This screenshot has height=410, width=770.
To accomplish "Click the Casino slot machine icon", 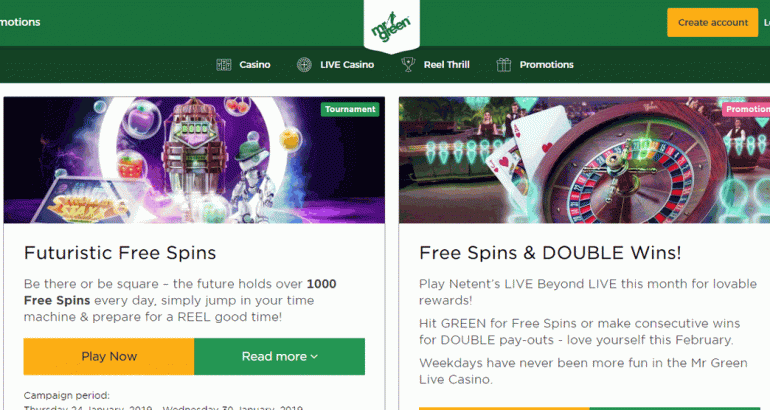I will pos(224,64).
